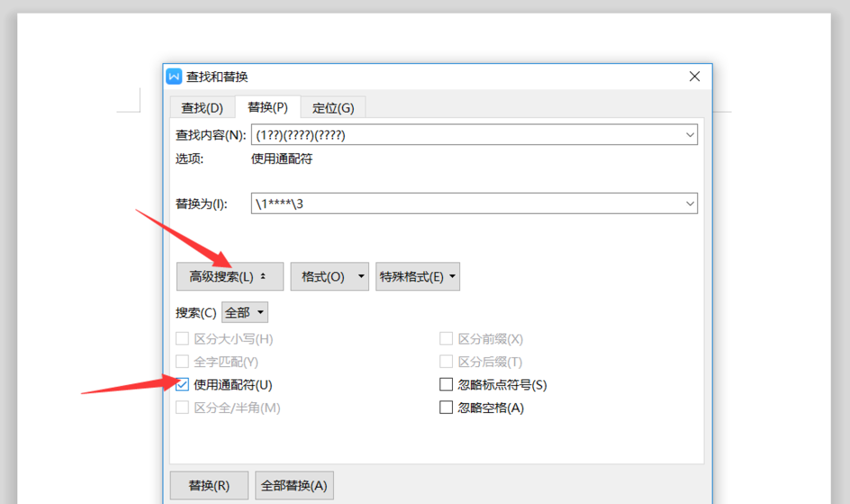
Task: Toggle the 区分大小写(H) checkbox
Action: [182, 338]
